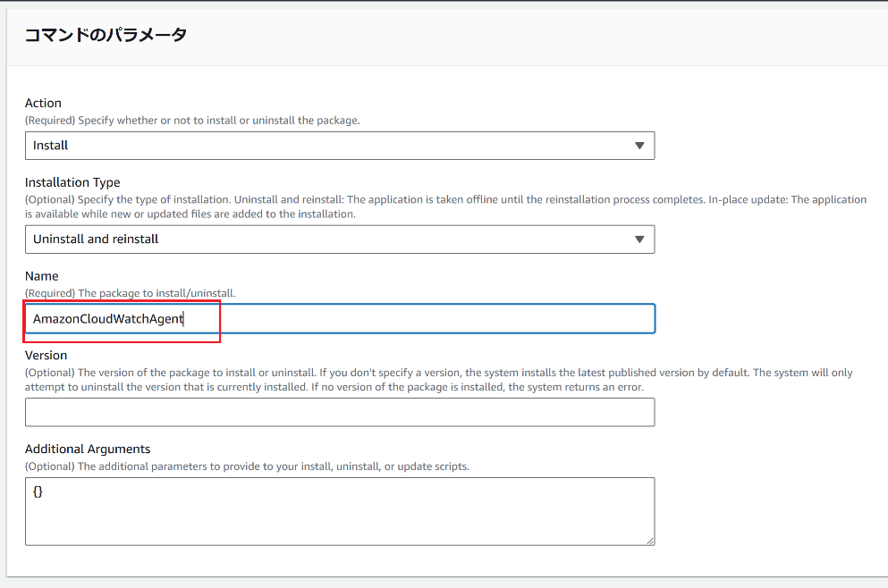Click the Version field label
Viewport: 888px width, 588px height.
click(46, 356)
